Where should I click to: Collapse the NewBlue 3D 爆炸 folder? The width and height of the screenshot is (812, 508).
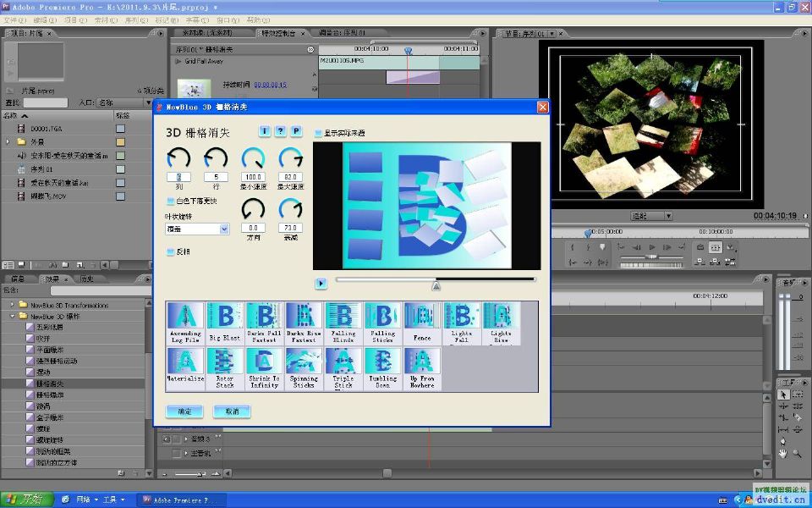[13, 316]
